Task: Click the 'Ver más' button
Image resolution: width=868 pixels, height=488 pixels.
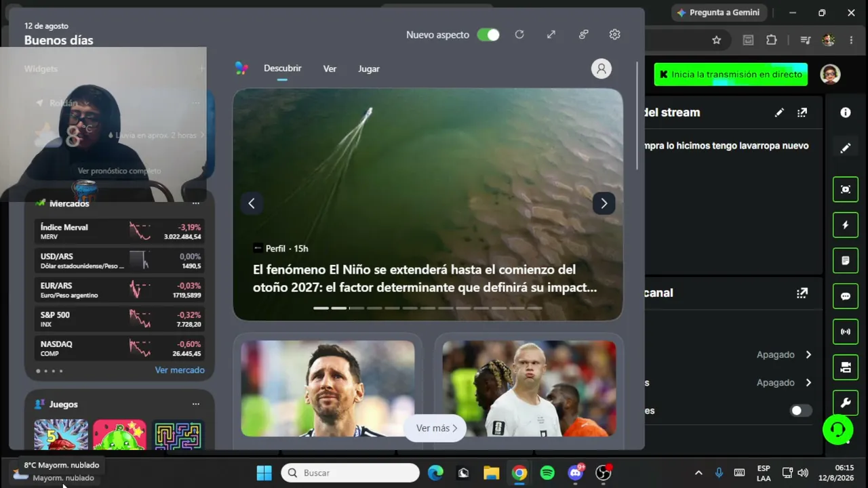Action: (x=436, y=428)
